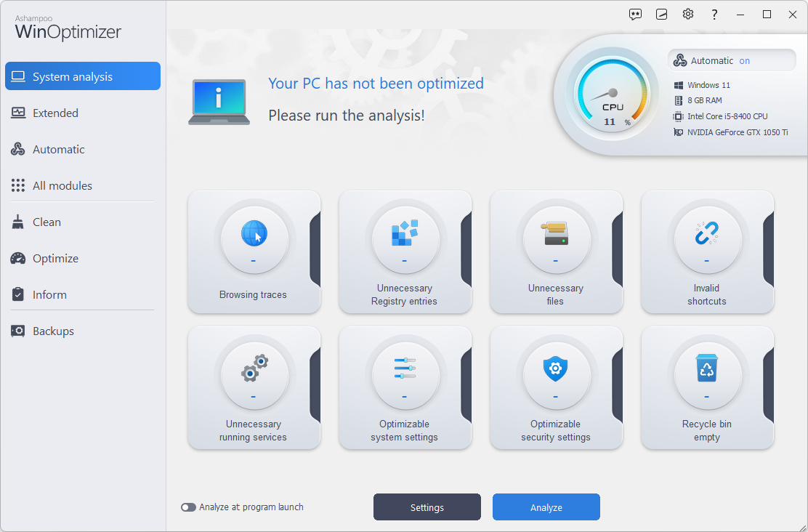
Task: Open the System analysis section
Action: coord(82,76)
